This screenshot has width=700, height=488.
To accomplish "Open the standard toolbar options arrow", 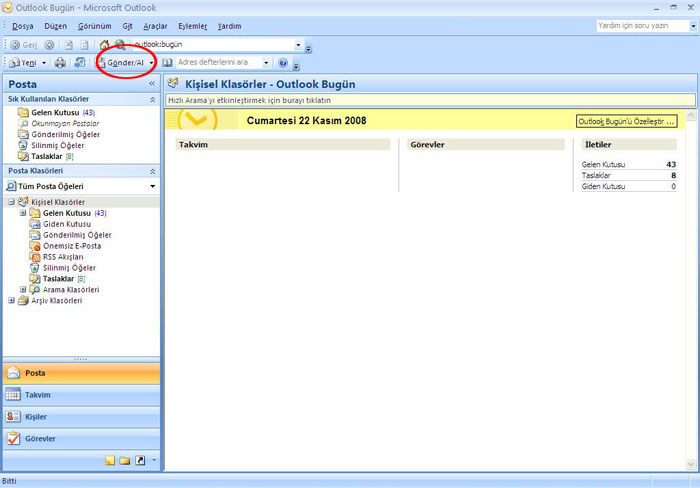I will [x=296, y=67].
